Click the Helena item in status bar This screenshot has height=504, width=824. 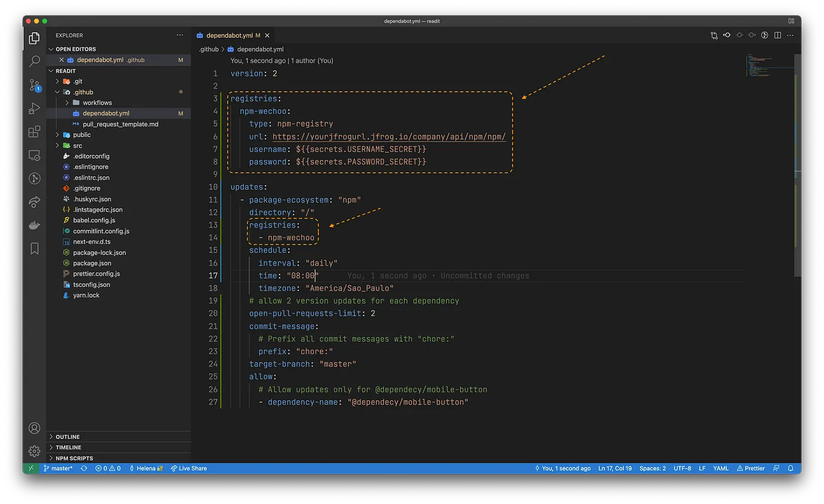coord(145,469)
